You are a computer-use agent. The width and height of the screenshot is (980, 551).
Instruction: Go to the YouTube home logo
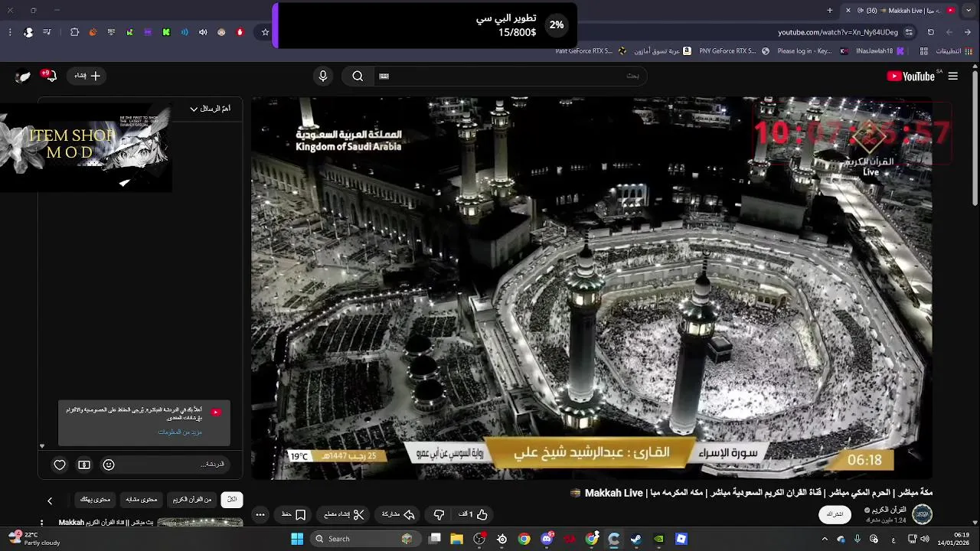[x=911, y=76]
